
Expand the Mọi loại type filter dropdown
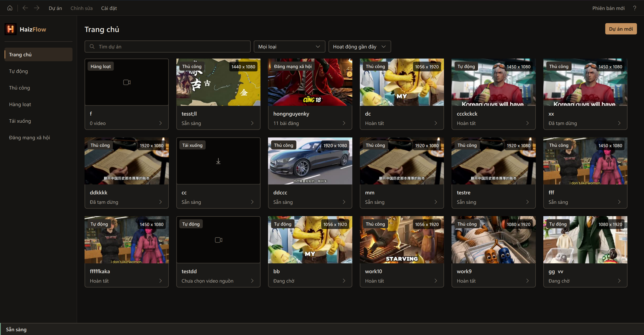tap(289, 46)
